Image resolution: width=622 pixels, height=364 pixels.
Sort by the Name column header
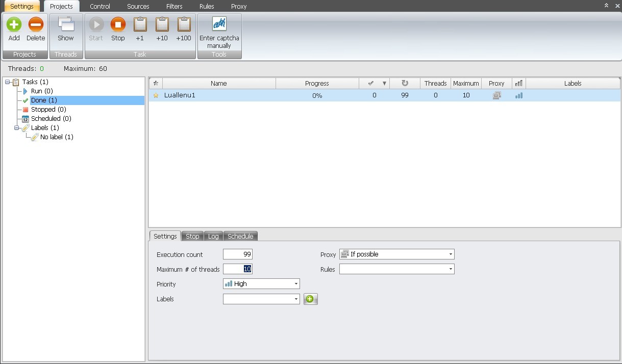[219, 83]
